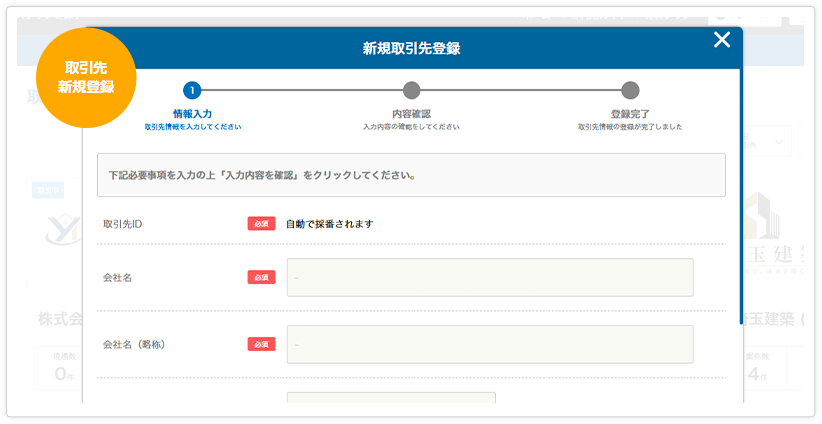
Task: Select step 1 情報入力 circle
Action: 192,90
